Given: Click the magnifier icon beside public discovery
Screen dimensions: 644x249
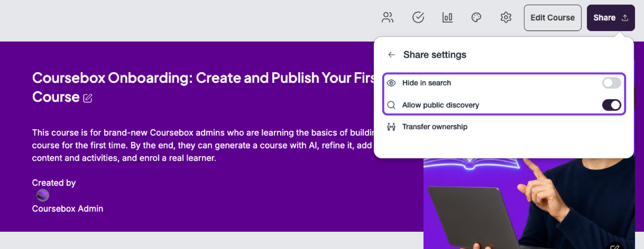Looking at the screenshot, I should click(x=391, y=105).
